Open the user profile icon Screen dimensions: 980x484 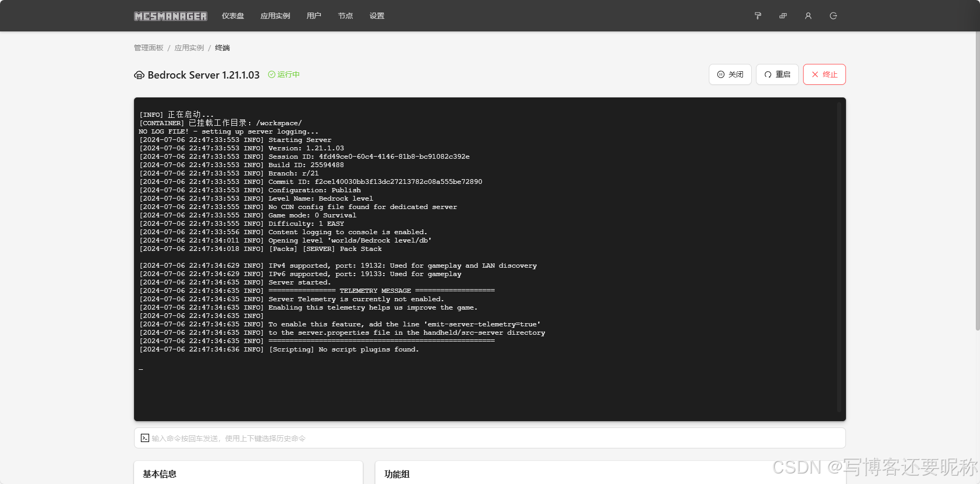[808, 16]
